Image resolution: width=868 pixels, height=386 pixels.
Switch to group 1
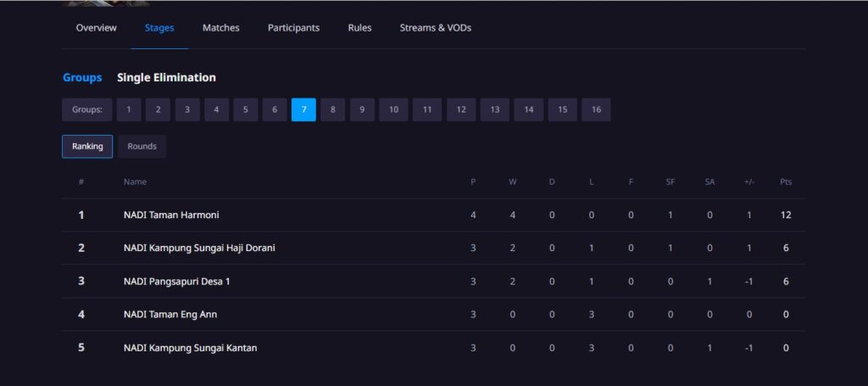(129, 110)
